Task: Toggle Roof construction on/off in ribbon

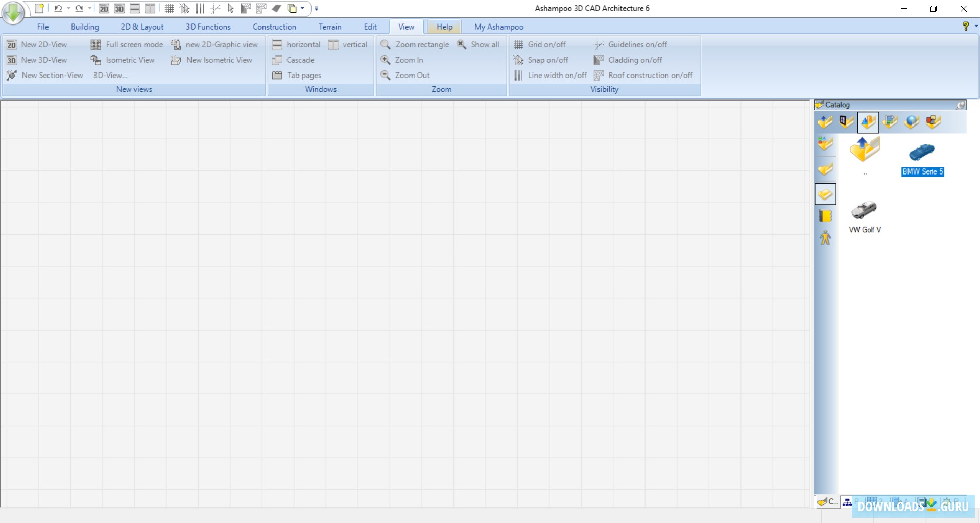Action: (643, 75)
